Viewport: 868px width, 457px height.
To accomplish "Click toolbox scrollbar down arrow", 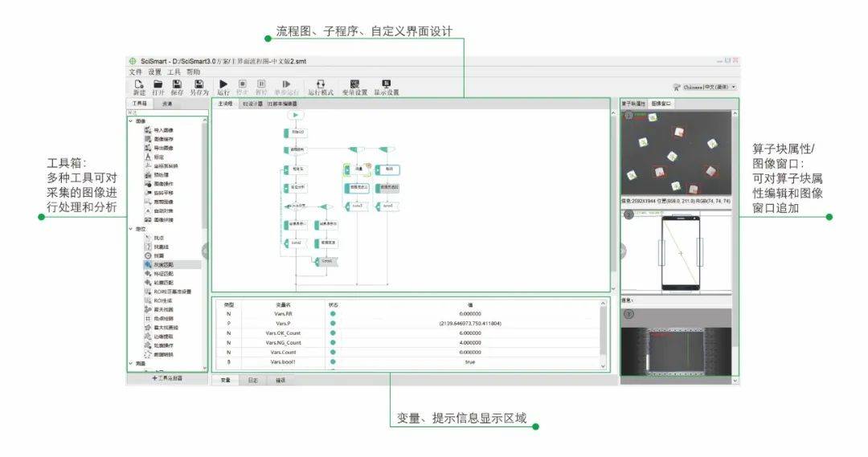I will (x=205, y=368).
